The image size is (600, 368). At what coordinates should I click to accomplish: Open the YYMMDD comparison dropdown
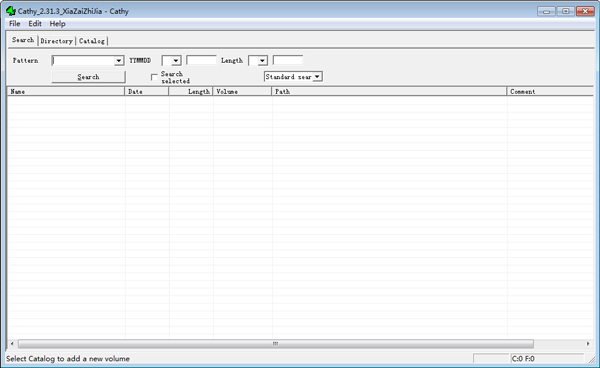point(176,60)
